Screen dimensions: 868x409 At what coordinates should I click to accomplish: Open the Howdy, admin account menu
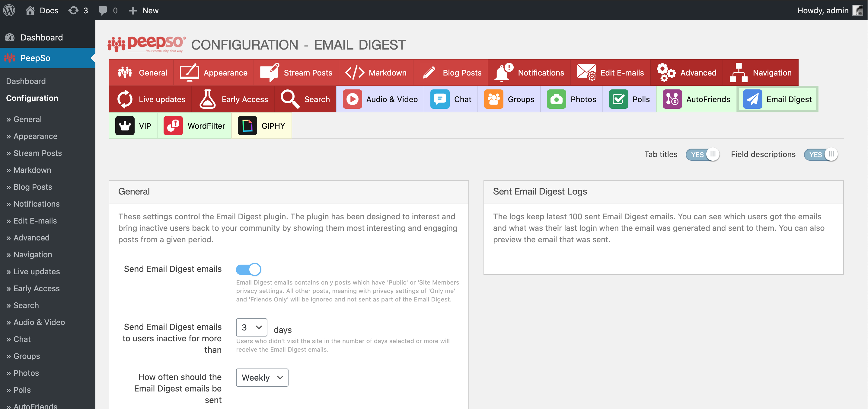pyautogui.click(x=830, y=11)
